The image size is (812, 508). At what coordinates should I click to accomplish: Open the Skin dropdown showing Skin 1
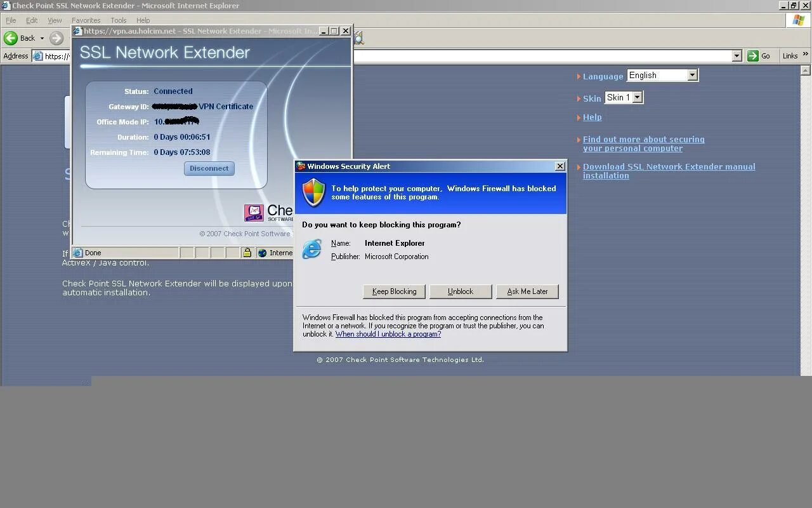[x=624, y=97]
